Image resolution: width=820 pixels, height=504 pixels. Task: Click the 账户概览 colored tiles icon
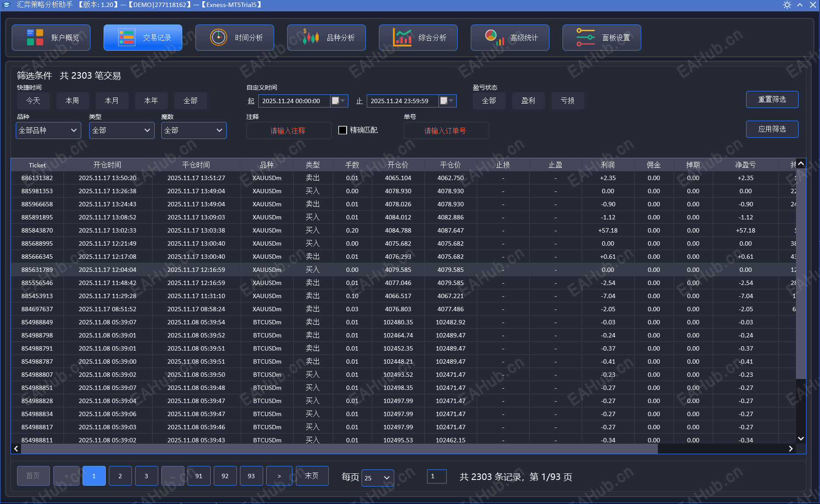pos(35,38)
